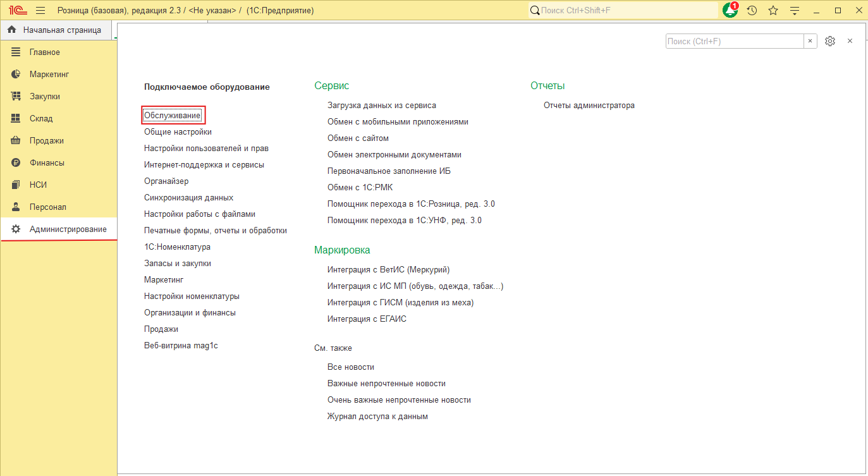Click the home icon of Начальная страница

[x=12, y=30]
